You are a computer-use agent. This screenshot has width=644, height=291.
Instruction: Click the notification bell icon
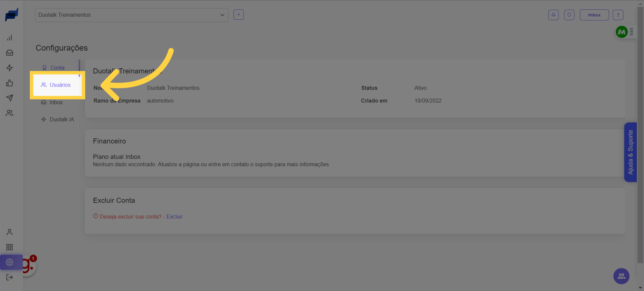click(x=553, y=15)
